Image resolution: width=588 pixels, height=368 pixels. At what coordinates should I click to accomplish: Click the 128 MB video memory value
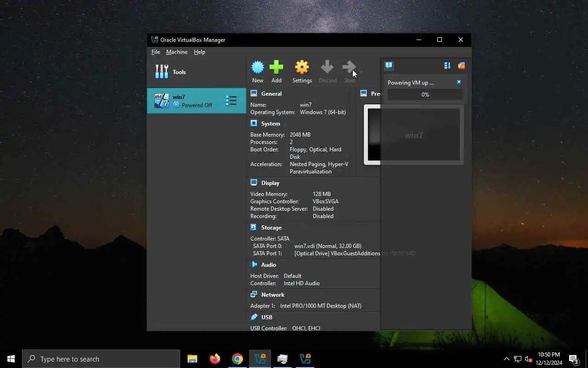point(322,194)
